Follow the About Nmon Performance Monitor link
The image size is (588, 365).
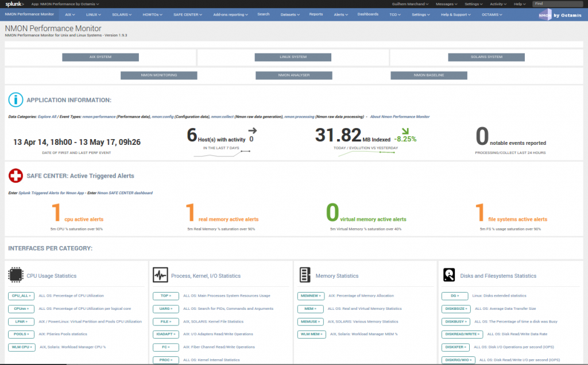(400, 117)
